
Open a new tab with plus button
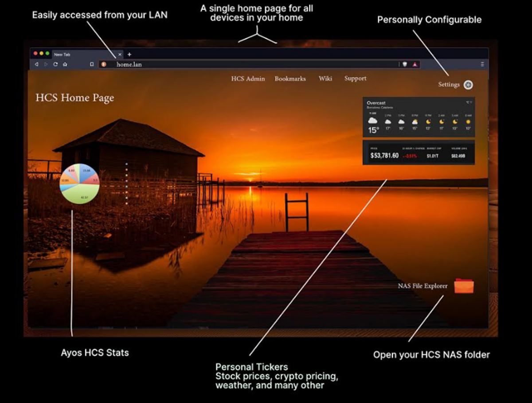[129, 55]
